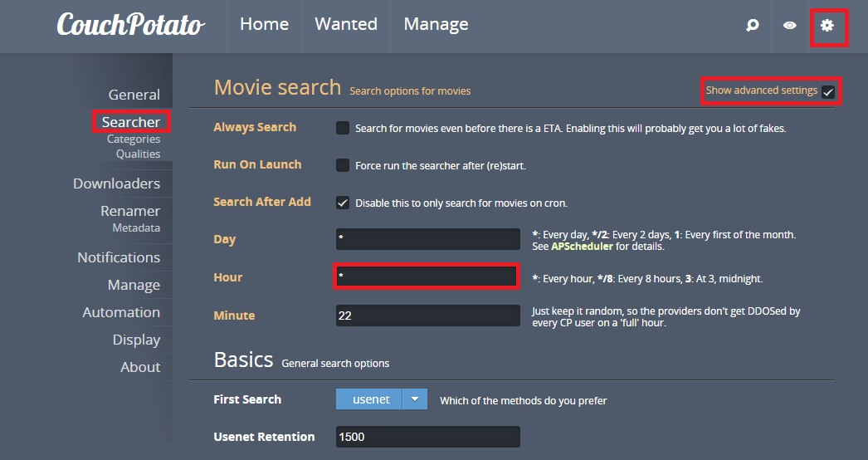Open the Manage tab in header
Screen dimensions: 868x460
pyautogui.click(x=436, y=25)
